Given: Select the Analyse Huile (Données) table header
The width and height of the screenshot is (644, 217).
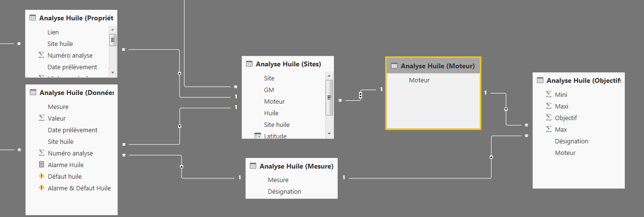Looking at the screenshot, I should [71, 93].
